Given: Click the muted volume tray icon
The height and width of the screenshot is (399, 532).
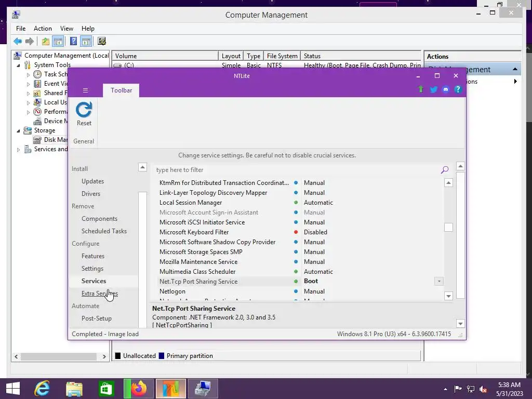Looking at the screenshot, I should (x=483, y=389).
